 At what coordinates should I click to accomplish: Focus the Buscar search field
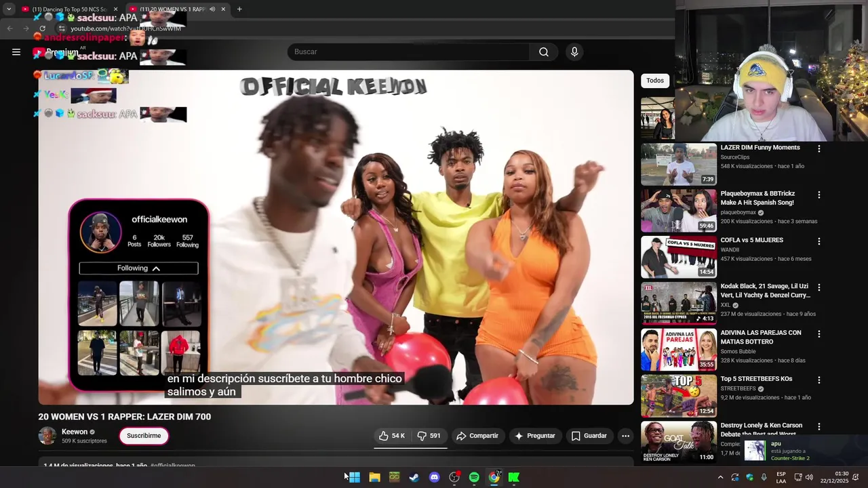tap(408, 52)
